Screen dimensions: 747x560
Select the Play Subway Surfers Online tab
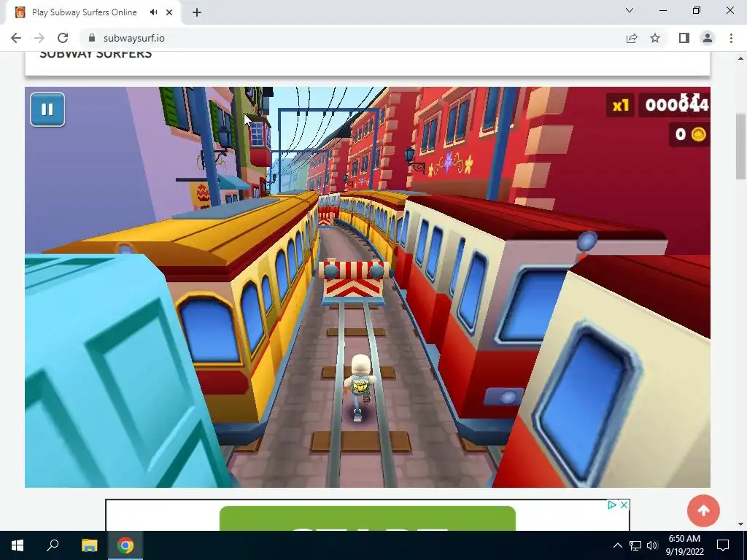[x=93, y=13]
